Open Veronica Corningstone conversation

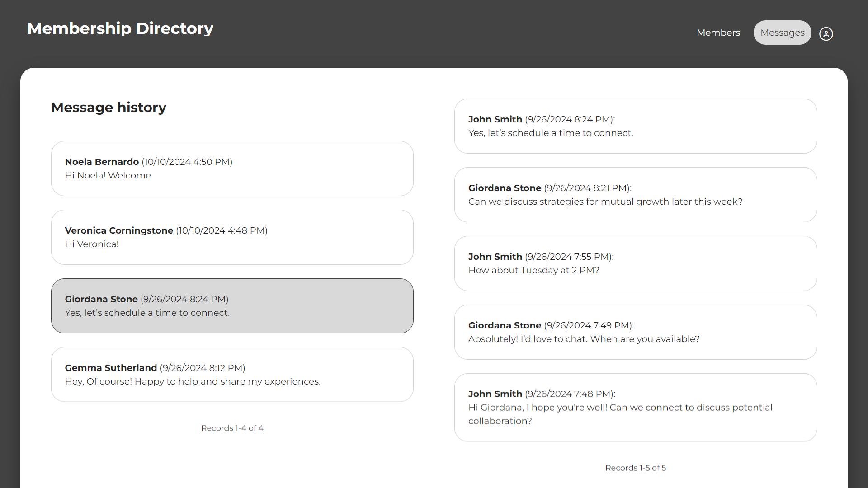232,237
